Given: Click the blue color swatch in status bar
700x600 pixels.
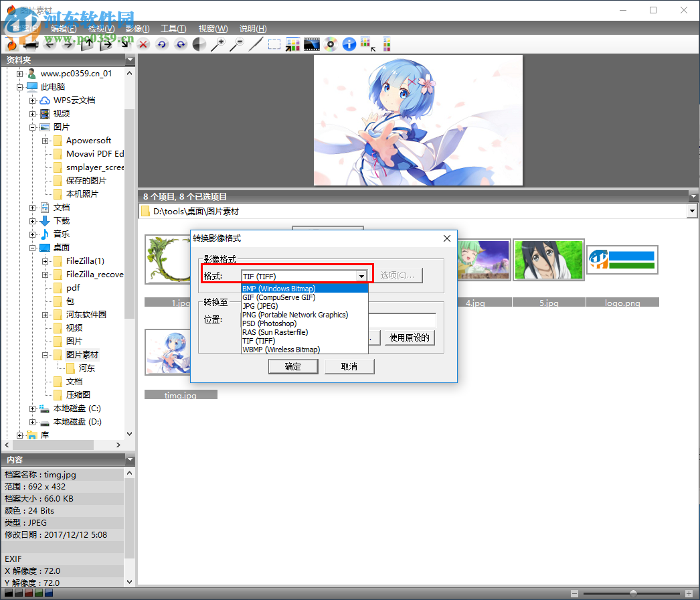Looking at the screenshot, I should click(49, 593).
